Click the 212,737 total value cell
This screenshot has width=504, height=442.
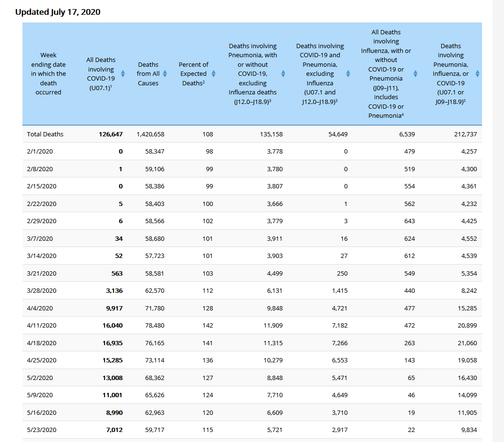pyautogui.click(x=465, y=134)
